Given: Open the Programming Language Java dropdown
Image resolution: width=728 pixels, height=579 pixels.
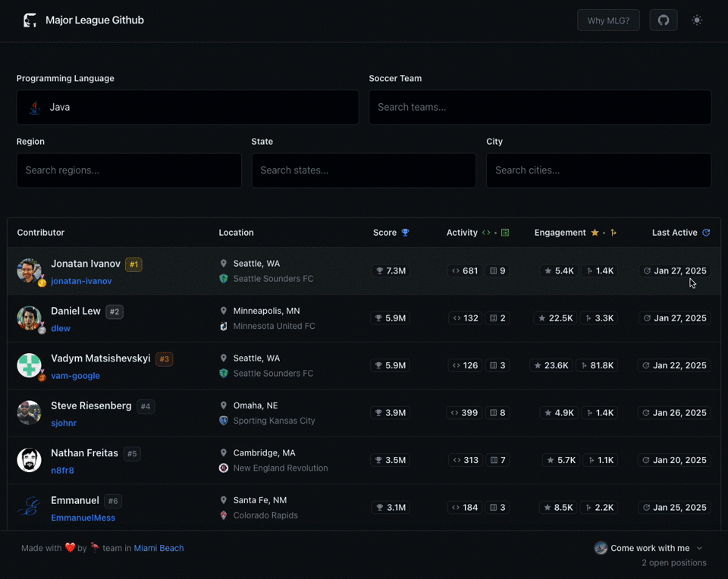Looking at the screenshot, I should pyautogui.click(x=187, y=107).
